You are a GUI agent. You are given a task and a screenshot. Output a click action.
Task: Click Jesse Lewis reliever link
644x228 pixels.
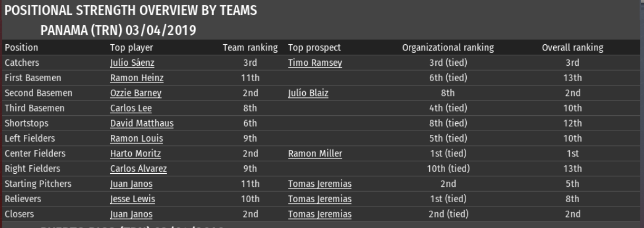point(132,200)
